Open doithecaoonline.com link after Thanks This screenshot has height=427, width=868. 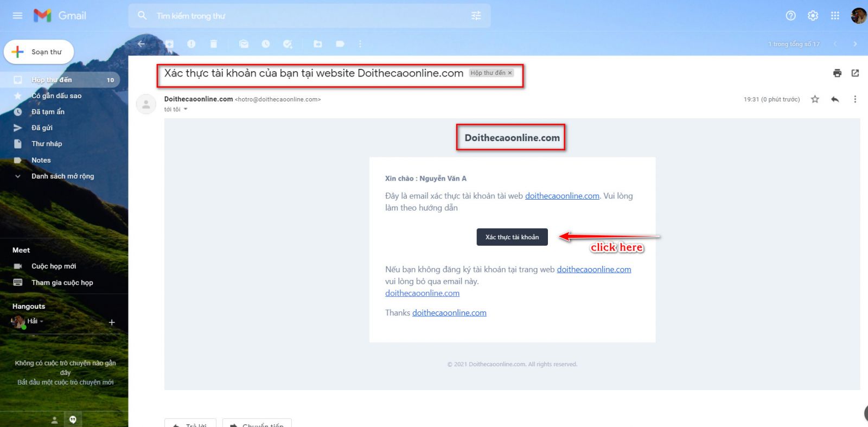pos(449,313)
